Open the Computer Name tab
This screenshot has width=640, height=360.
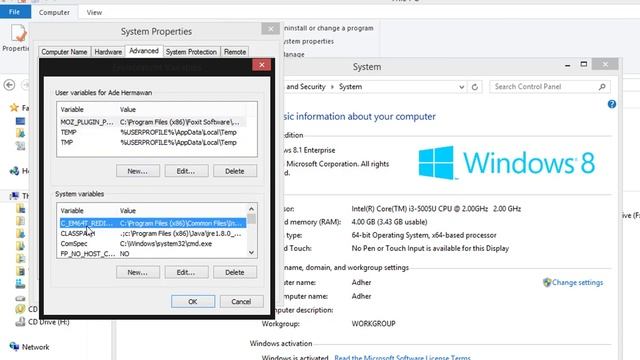(x=64, y=52)
